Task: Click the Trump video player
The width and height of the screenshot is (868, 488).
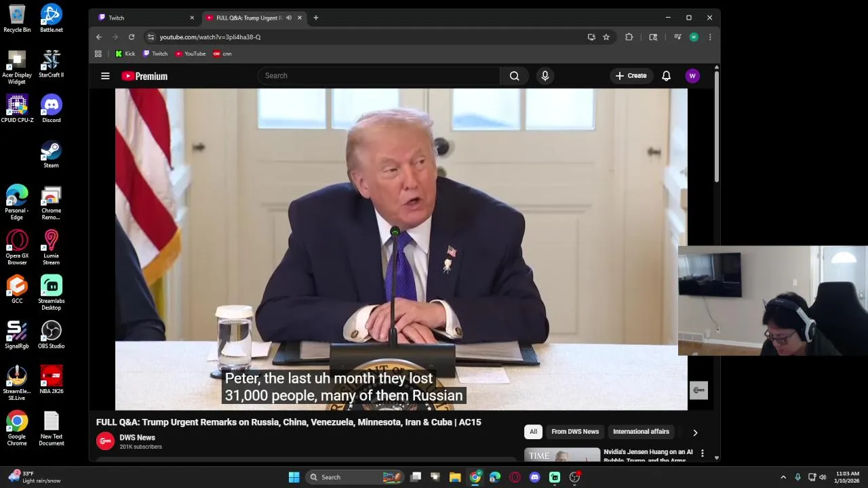Action: pos(401,249)
